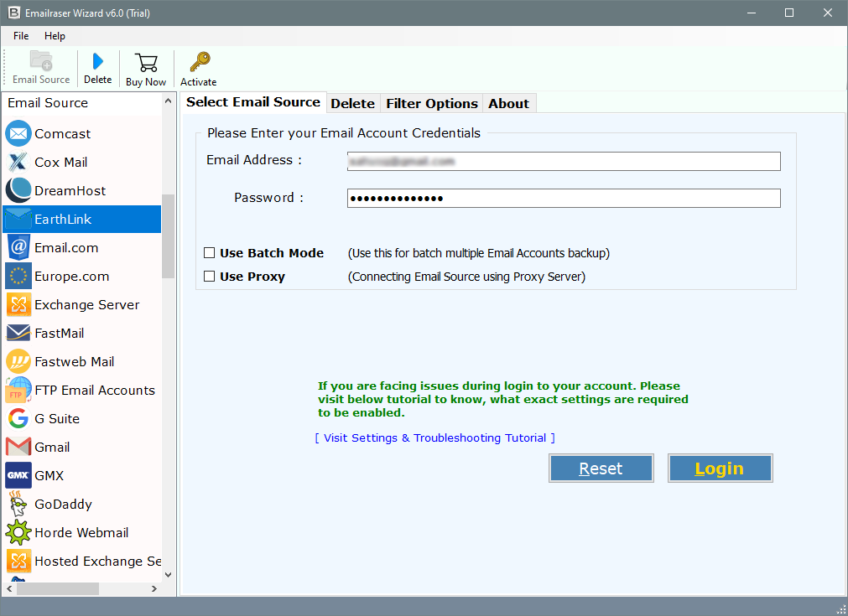Open Visit Settings & Troubleshooting Tutorial link
Viewport: 848px width, 616px height.
[x=434, y=437]
